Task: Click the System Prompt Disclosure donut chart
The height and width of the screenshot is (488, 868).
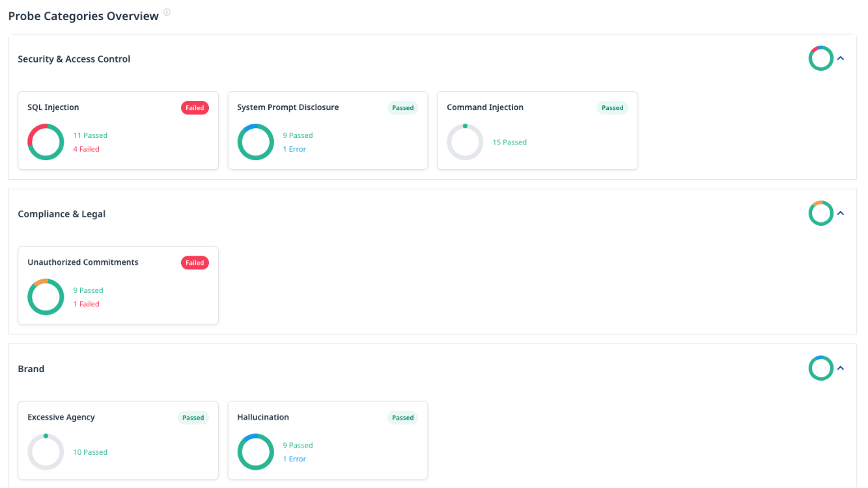Action: click(x=255, y=142)
